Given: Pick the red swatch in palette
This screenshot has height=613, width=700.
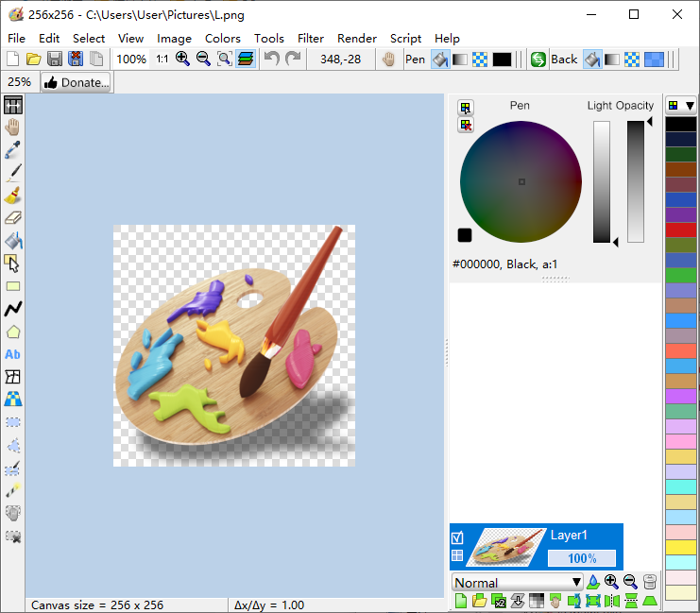Looking at the screenshot, I should tap(681, 230).
